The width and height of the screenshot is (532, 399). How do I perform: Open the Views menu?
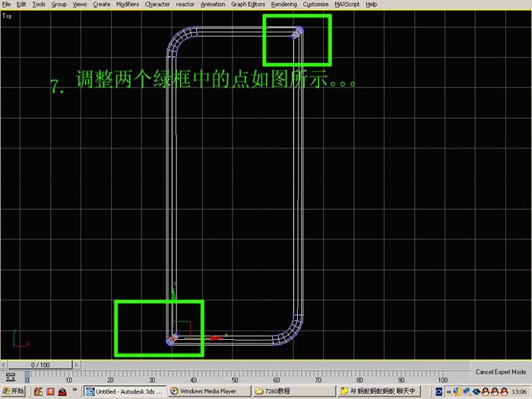point(80,4)
